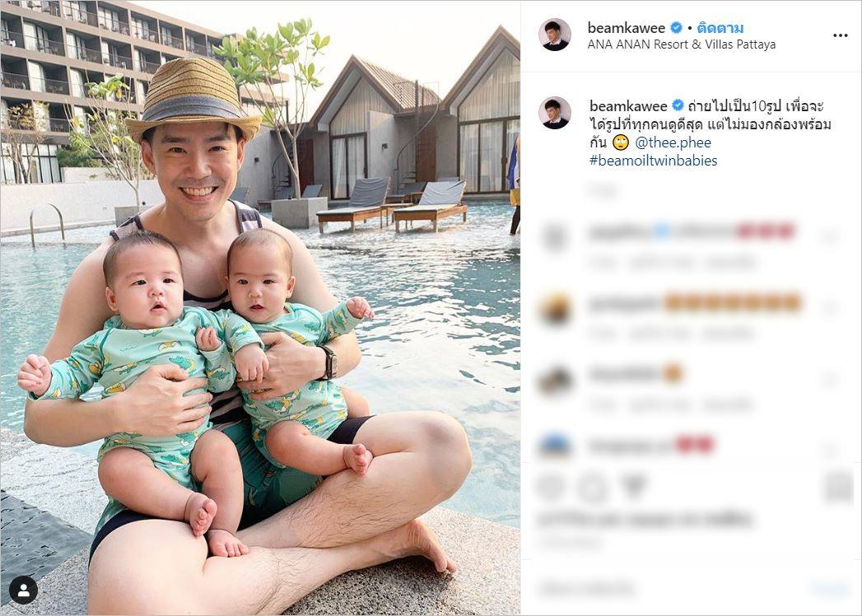The image size is (862, 616).
Task: Click beamkawee's avatar in the post header
Action: (x=555, y=35)
